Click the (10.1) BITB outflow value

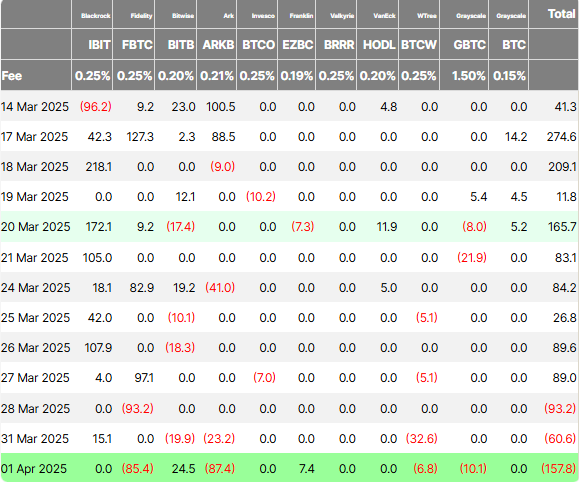(181, 317)
